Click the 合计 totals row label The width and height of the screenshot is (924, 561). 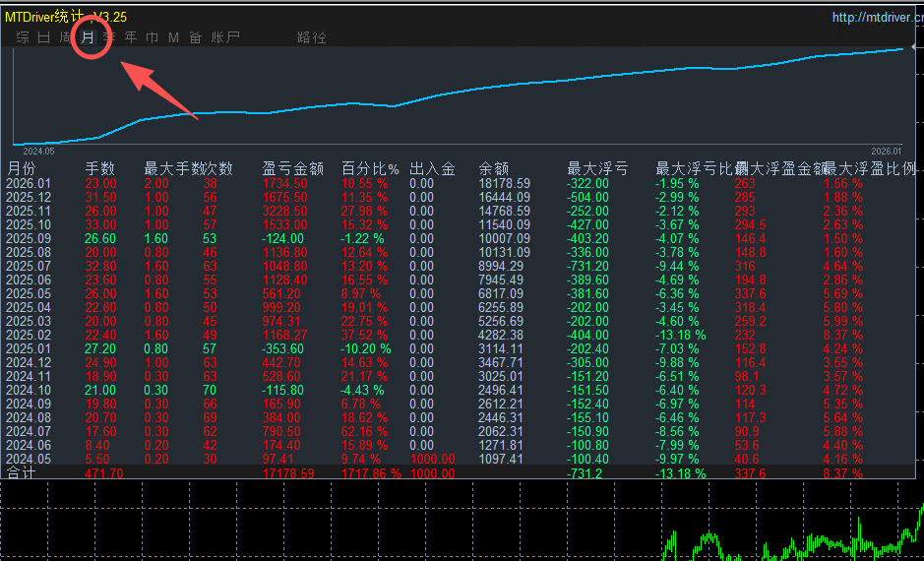point(21,473)
